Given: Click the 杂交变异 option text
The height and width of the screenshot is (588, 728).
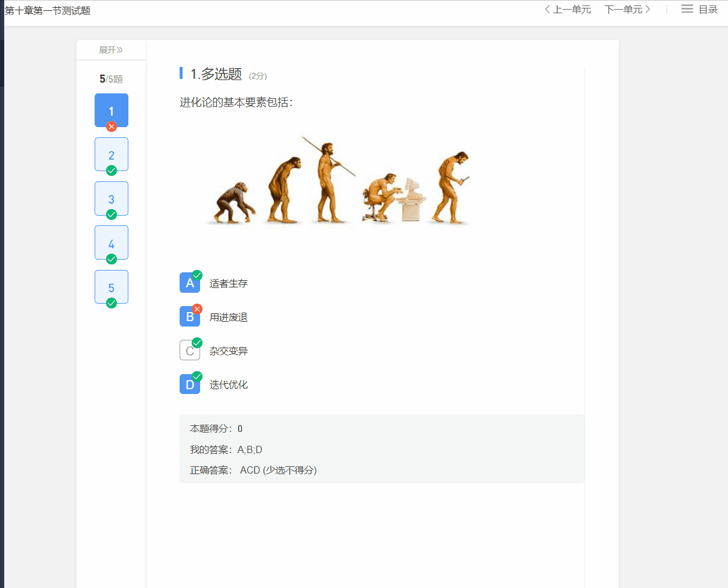Looking at the screenshot, I should [228, 351].
